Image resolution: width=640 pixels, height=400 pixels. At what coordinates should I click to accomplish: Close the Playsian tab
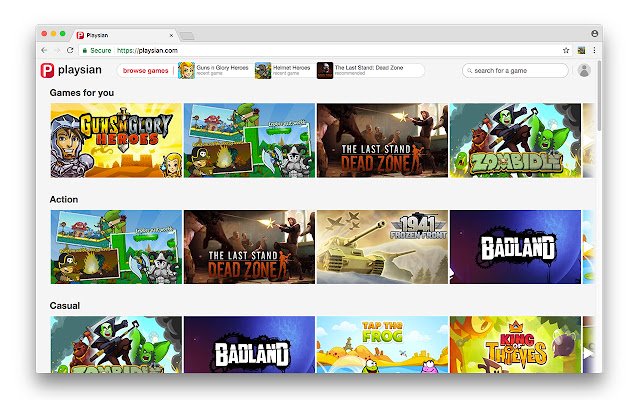point(171,36)
